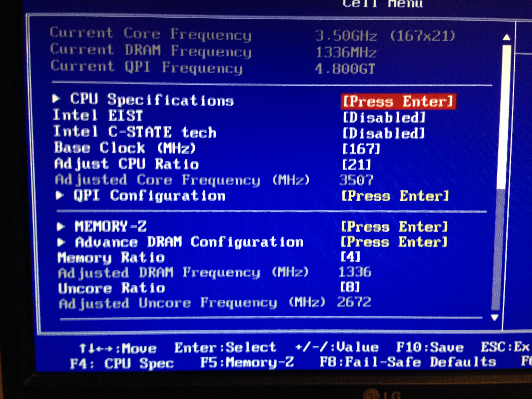Click the F5:Memory-Z shortcut hint
Viewport: 532px width, 399px height.
pos(247,362)
